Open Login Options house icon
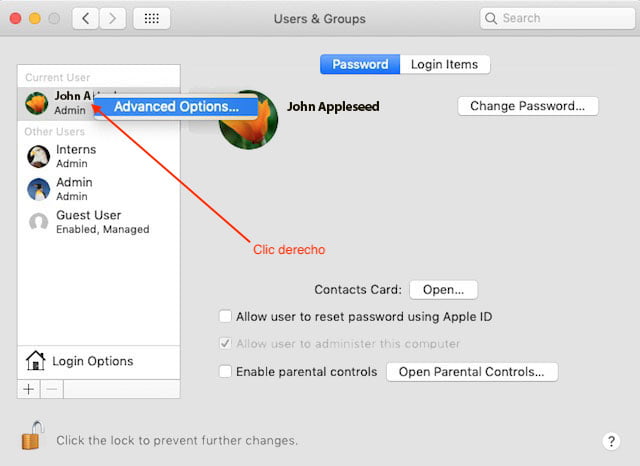Viewport: 640px width, 466px height. [35, 361]
